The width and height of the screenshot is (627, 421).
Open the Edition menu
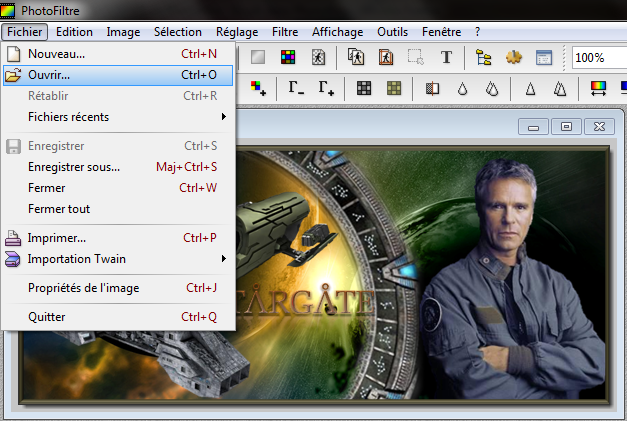pos(74,32)
